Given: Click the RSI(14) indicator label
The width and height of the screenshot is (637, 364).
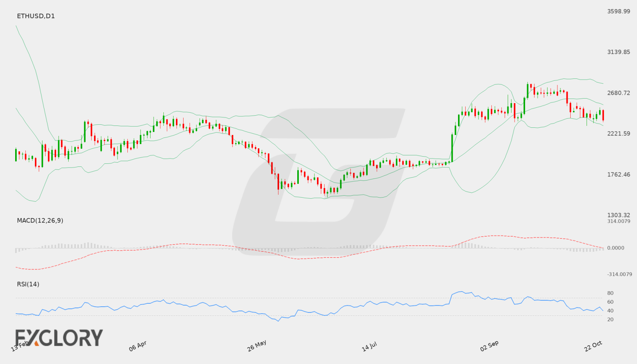Looking at the screenshot, I should point(28,284).
